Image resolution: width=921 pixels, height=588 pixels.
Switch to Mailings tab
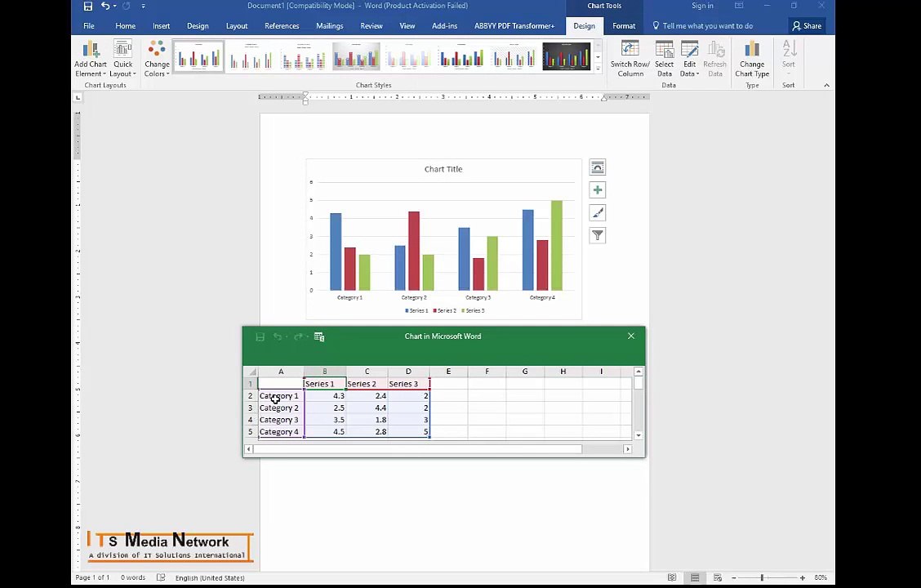coord(330,26)
